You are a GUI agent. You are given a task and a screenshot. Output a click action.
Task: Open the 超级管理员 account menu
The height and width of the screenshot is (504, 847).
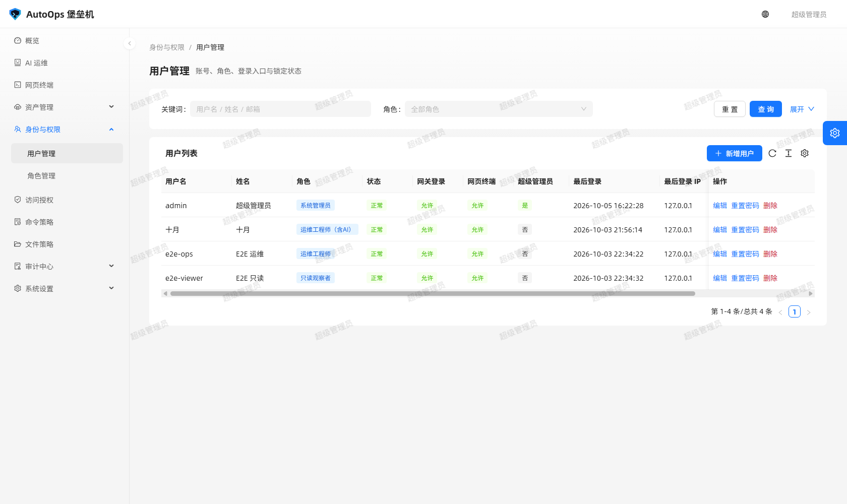pos(809,14)
